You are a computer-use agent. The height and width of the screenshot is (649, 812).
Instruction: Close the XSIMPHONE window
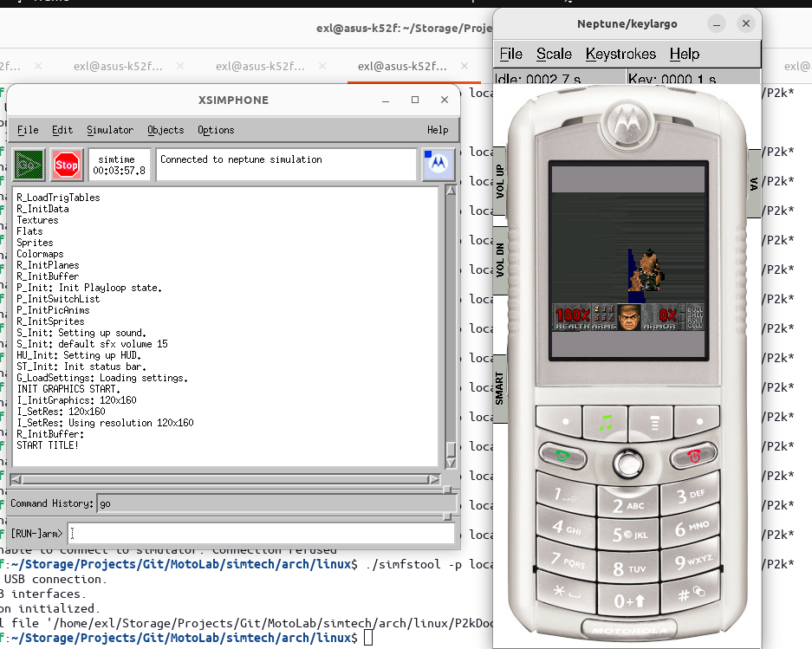click(x=445, y=100)
